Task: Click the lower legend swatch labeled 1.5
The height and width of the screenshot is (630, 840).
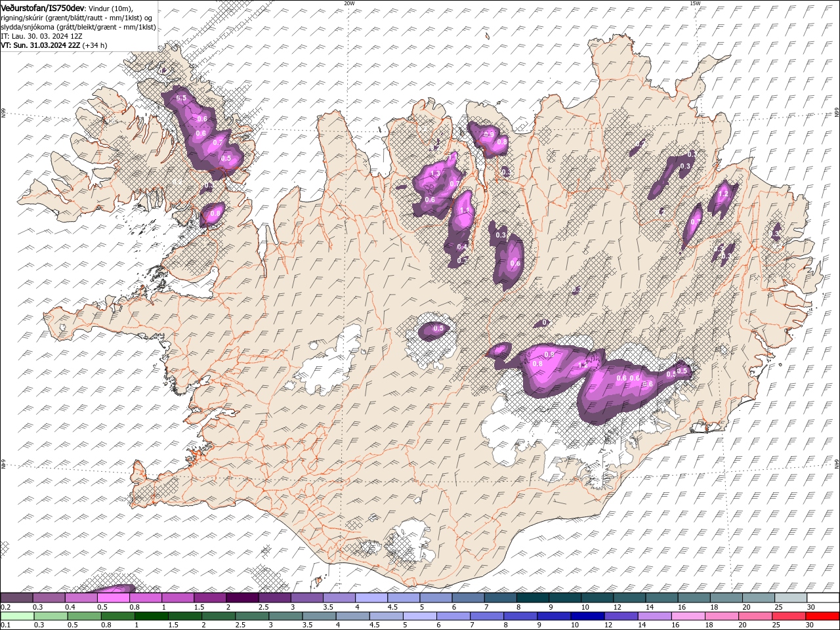Action: pyautogui.click(x=184, y=616)
